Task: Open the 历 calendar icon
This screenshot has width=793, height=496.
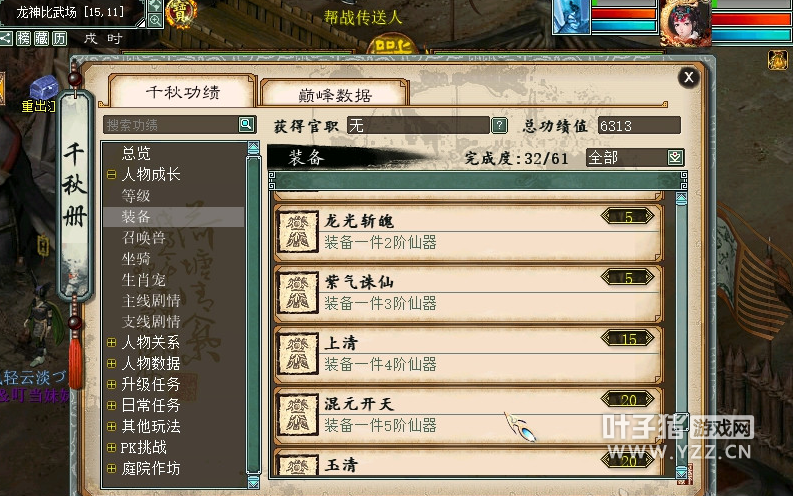Action: tap(60, 38)
